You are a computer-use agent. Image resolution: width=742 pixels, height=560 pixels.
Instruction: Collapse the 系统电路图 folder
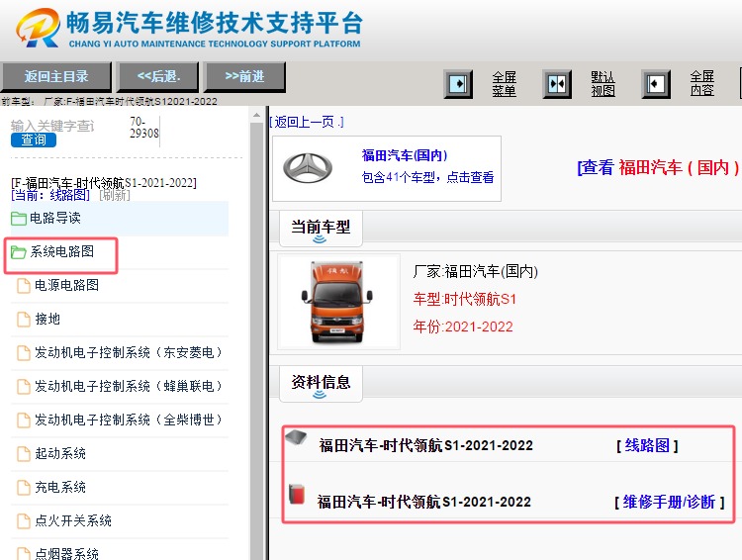click(x=61, y=252)
